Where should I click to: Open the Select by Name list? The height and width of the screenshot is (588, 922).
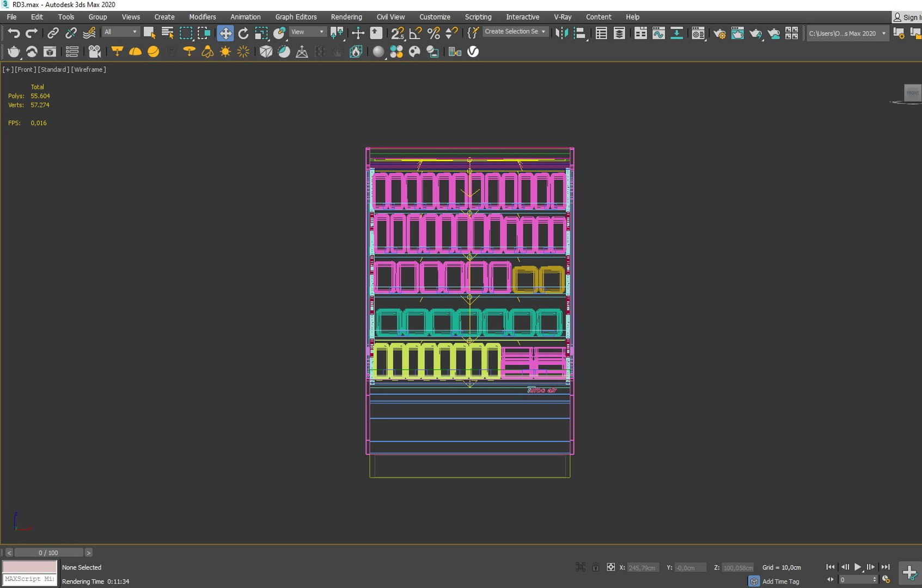point(167,33)
